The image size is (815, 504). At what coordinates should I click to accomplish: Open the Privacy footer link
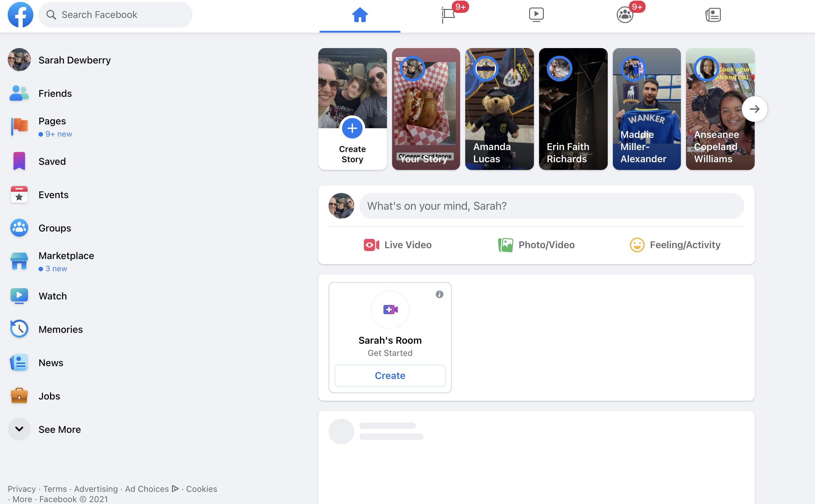(22, 489)
